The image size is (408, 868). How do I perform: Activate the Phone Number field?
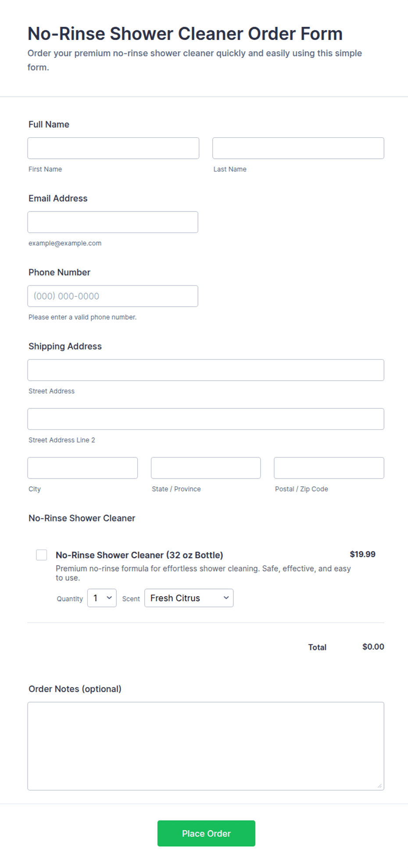pyautogui.click(x=113, y=296)
